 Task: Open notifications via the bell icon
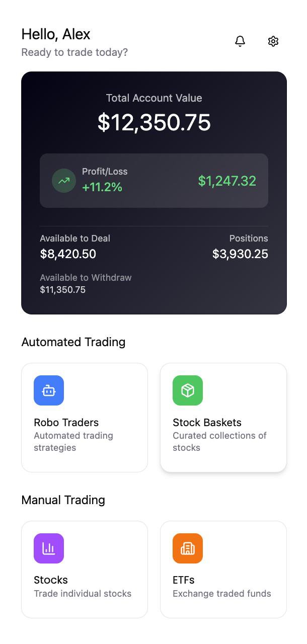click(240, 41)
